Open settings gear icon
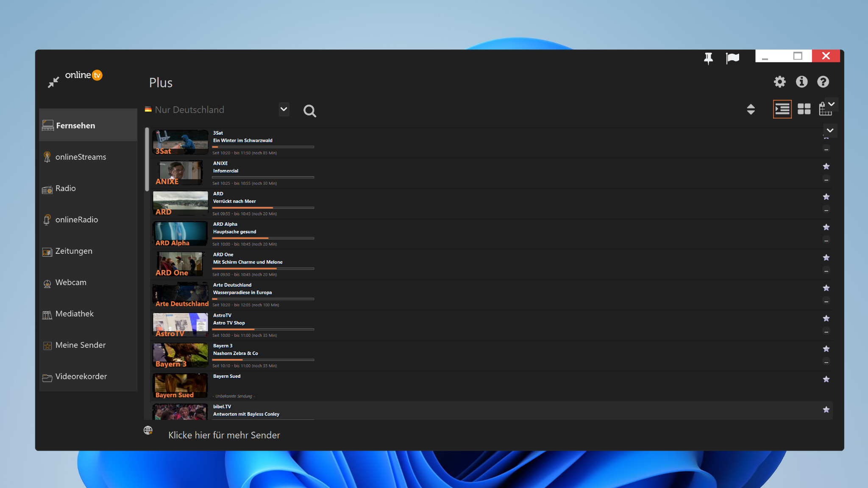 pos(780,82)
